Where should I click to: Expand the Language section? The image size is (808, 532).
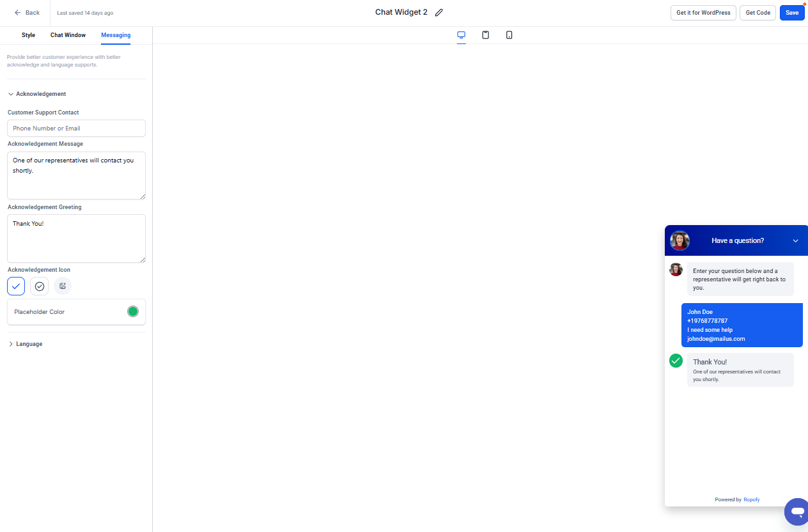pos(11,344)
